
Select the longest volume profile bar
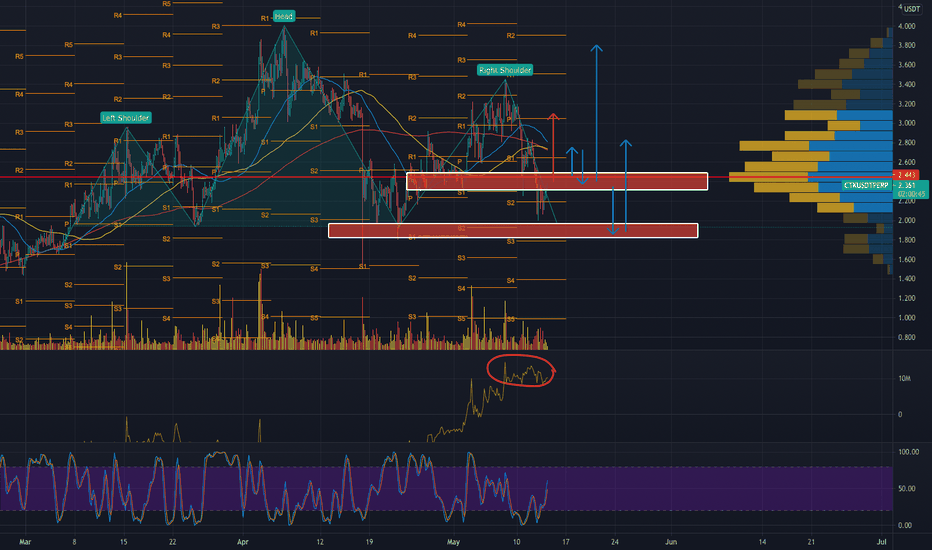811,177
